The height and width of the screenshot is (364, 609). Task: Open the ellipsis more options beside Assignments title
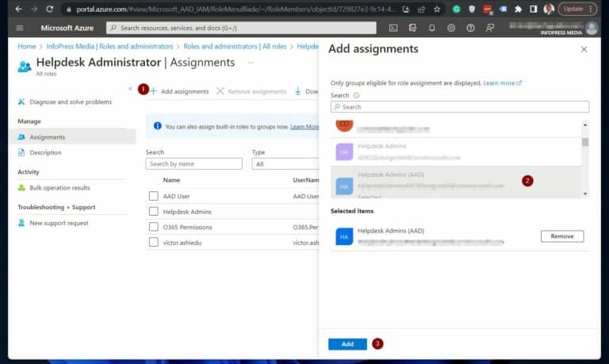(251, 63)
